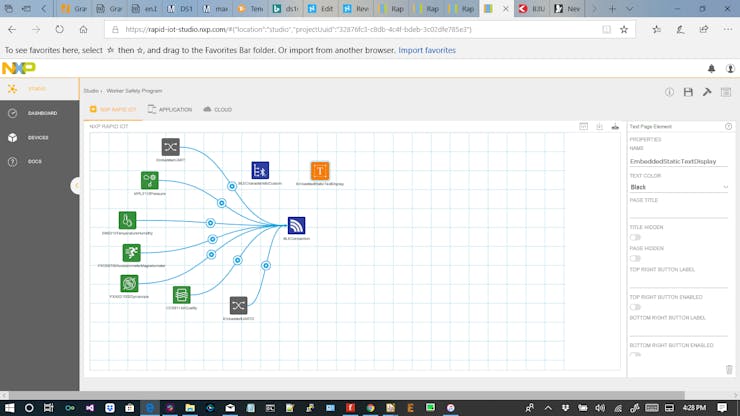Delete selected element with trash icon
The height and width of the screenshot is (416, 740).
click(x=729, y=369)
